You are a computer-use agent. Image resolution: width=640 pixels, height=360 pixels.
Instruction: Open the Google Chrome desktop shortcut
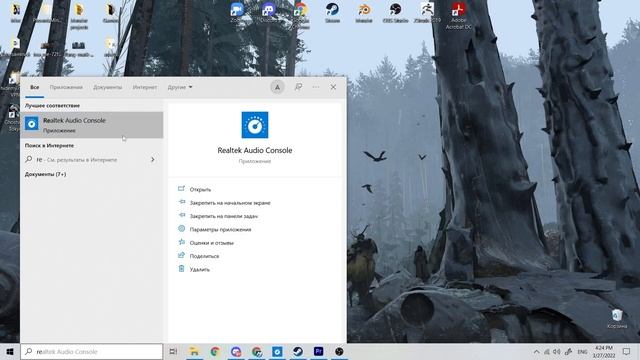[300, 14]
